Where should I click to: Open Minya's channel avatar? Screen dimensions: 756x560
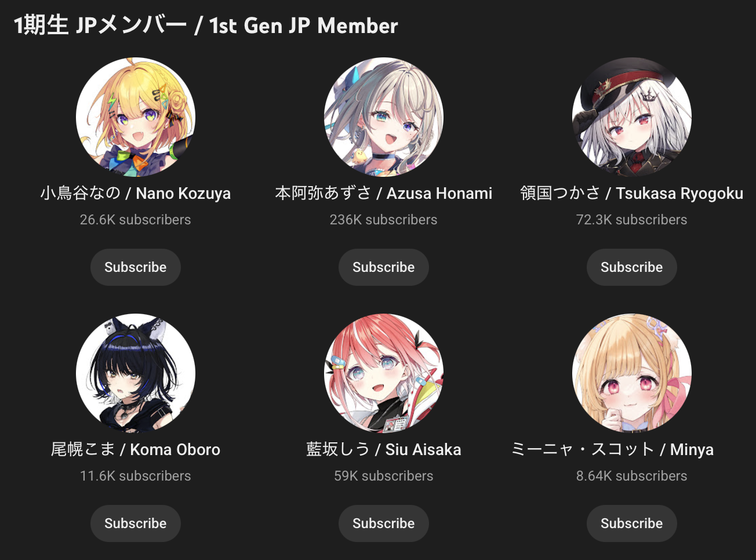(x=632, y=373)
